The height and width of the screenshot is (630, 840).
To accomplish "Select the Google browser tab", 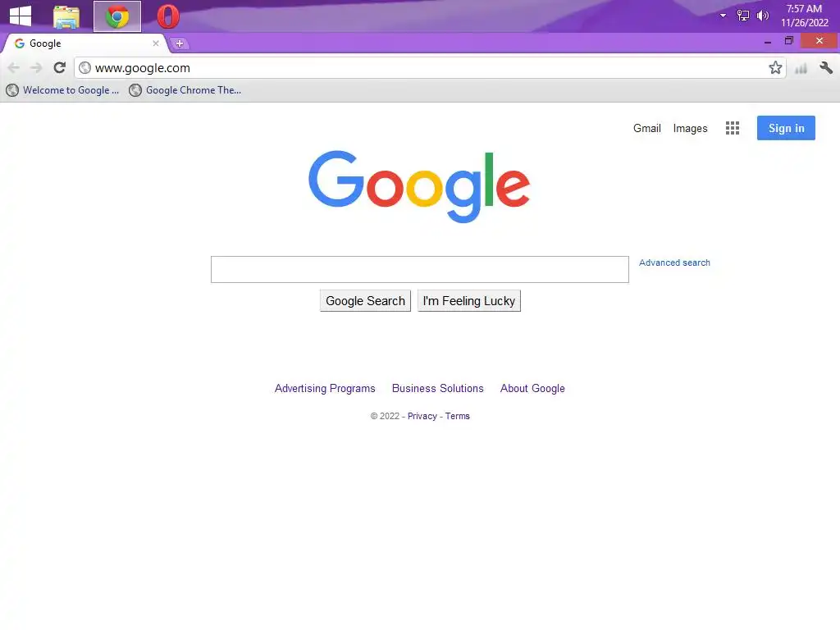I will 85,43.
